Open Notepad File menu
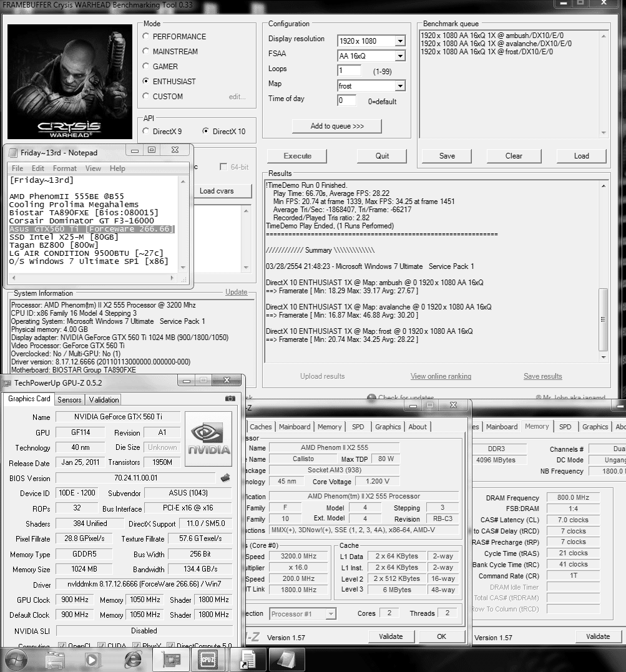The width and height of the screenshot is (626, 672). (x=17, y=168)
